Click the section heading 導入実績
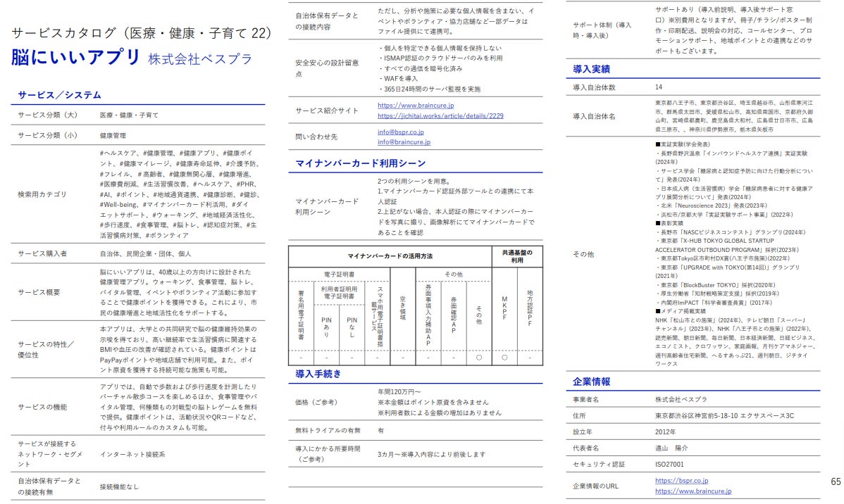Screen dimensions: 844x504 click(591, 70)
